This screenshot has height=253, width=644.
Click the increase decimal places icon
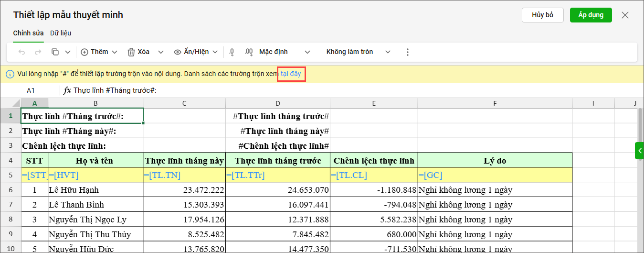click(x=248, y=52)
